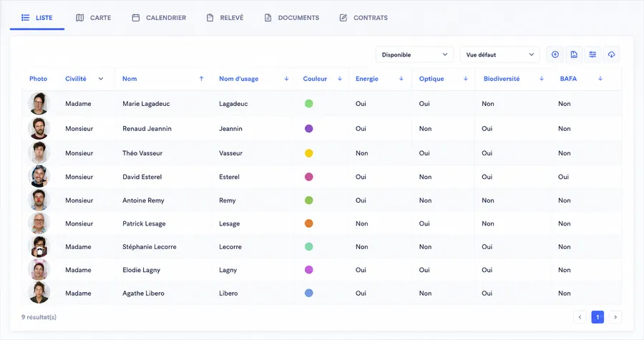Click Antoine Remy's profile photo
Viewport: 644px width, 340px height.
[x=39, y=200]
